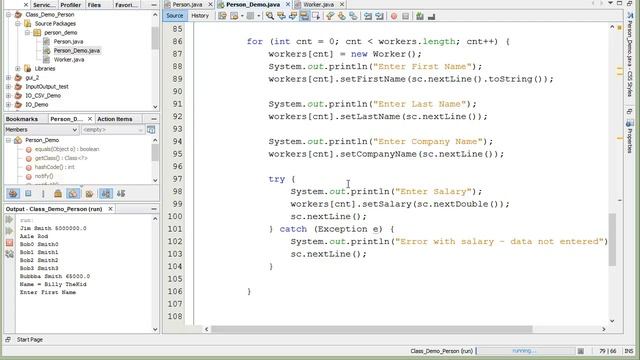This screenshot has height=360, width=640.
Task: Click editor vertical scrollbar thumb
Action: pyautogui.click(x=612, y=240)
